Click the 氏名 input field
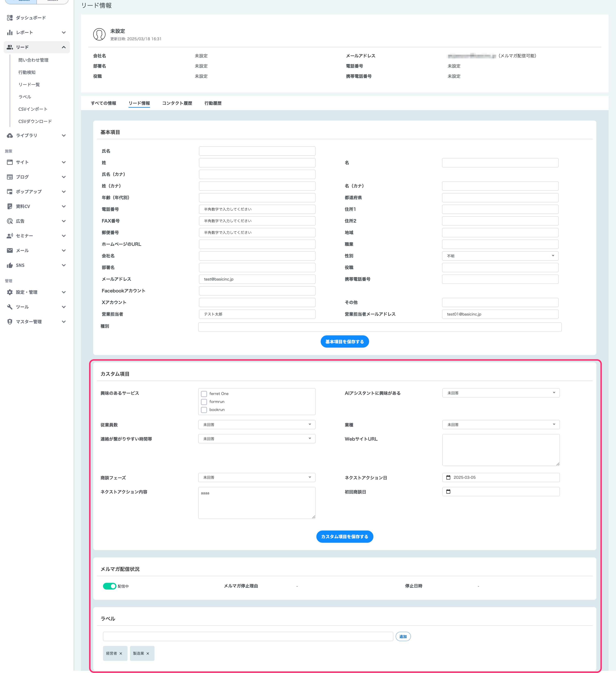 (x=257, y=151)
